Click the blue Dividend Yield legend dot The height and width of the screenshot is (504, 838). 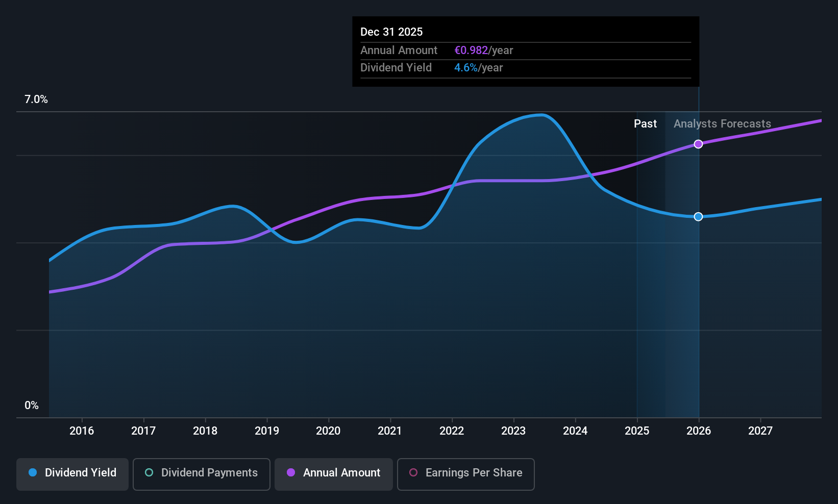point(33,472)
